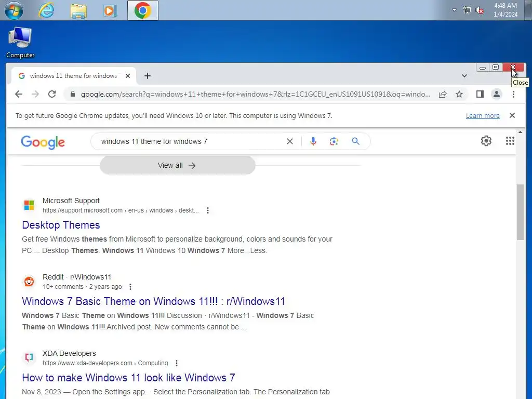Open the Reddit result favicon
The width and height of the screenshot is (532, 399).
pos(29,281)
